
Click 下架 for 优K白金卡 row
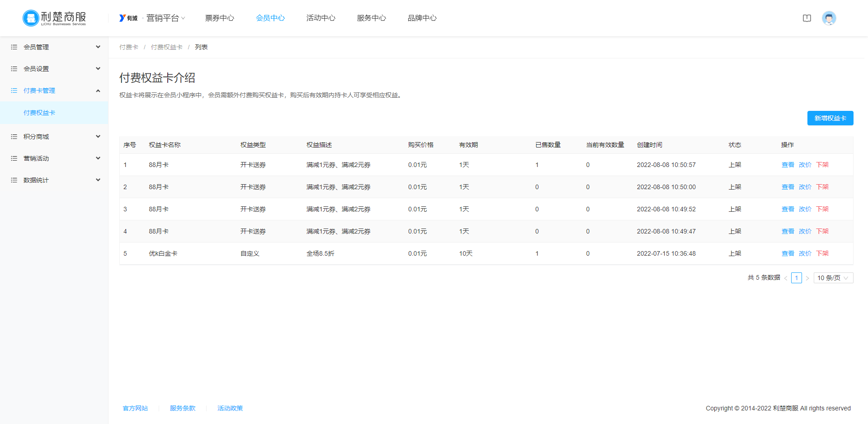[x=822, y=253]
